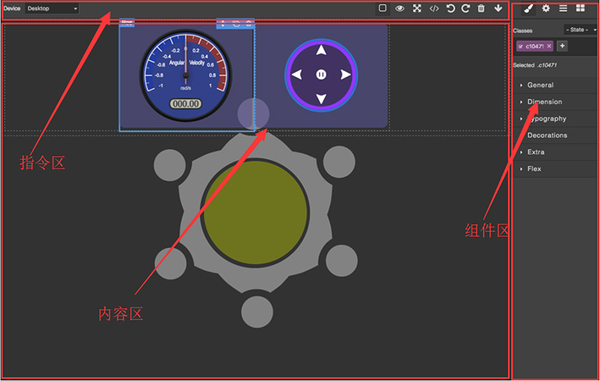The width and height of the screenshot is (600, 381).
Task: Toggle the view components outline icon
Action: click(382, 8)
